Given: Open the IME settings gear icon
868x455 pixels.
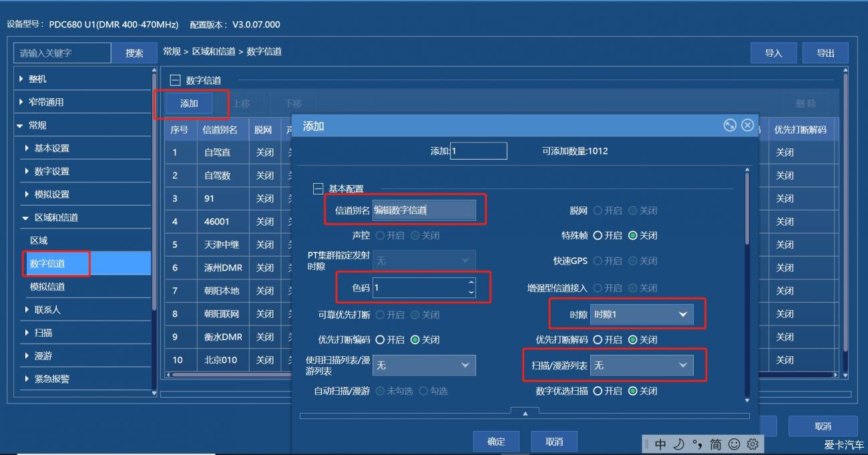Looking at the screenshot, I should click(752, 444).
